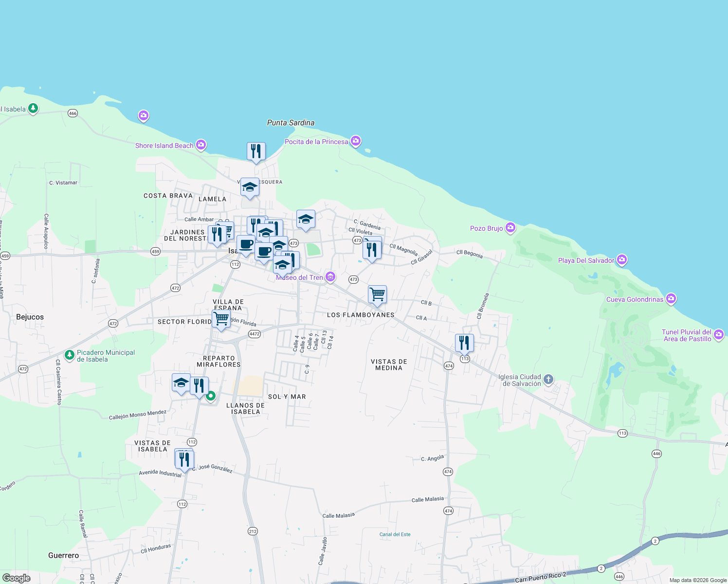Select the route 466 shield

pos(73,113)
